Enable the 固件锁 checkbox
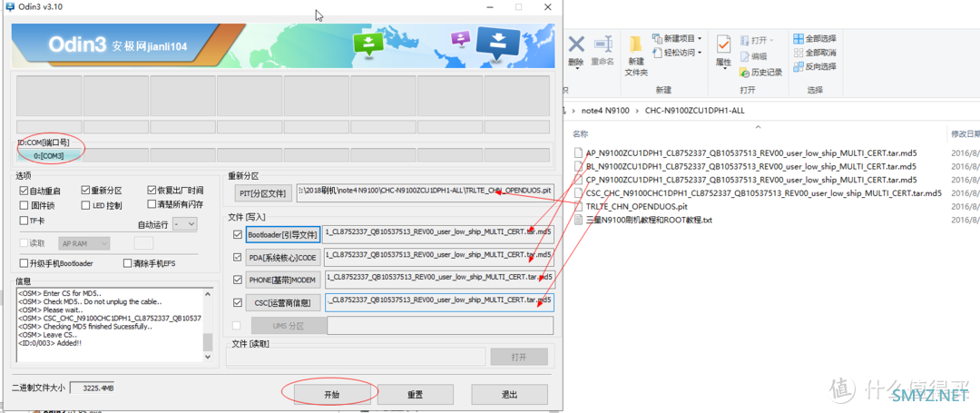The height and width of the screenshot is (413, 980). [x=24, y=205]
